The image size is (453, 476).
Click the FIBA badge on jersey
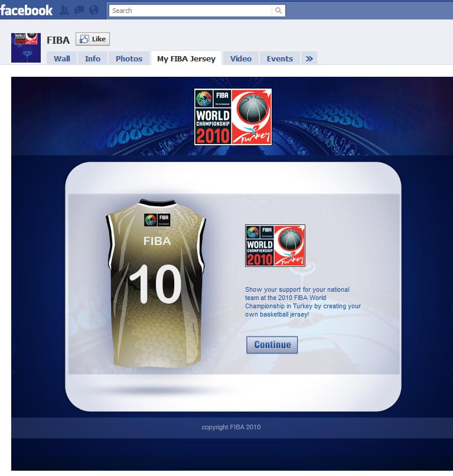click(x=157, y=220)
